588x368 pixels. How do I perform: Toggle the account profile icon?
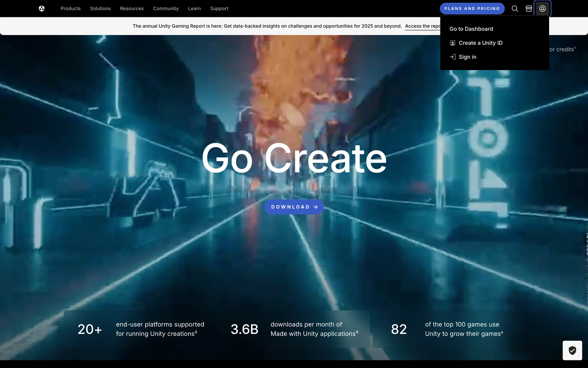pyautogui.click(x=542, y=9)
